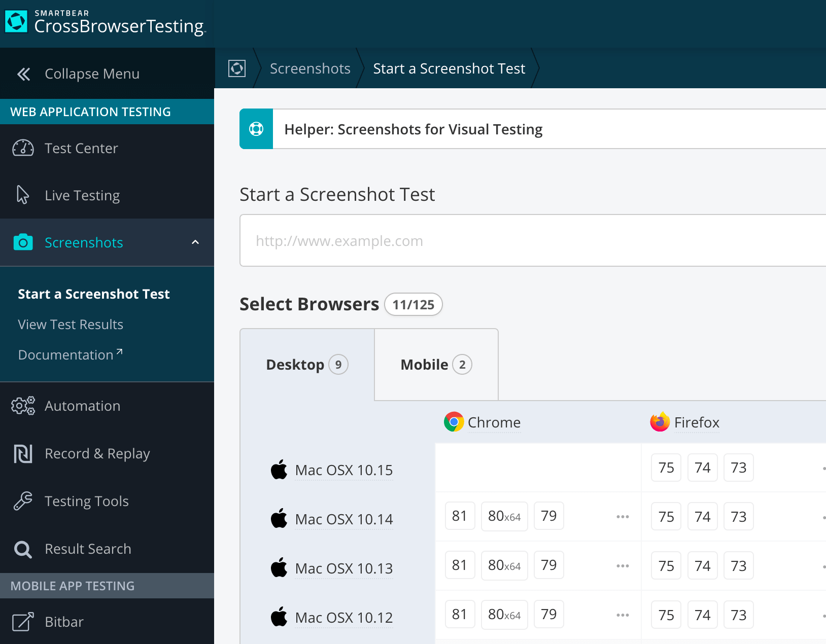Click the Collapse Menu double-chevron icon
This screenshot has width=826, height=644.
(23, 74)
